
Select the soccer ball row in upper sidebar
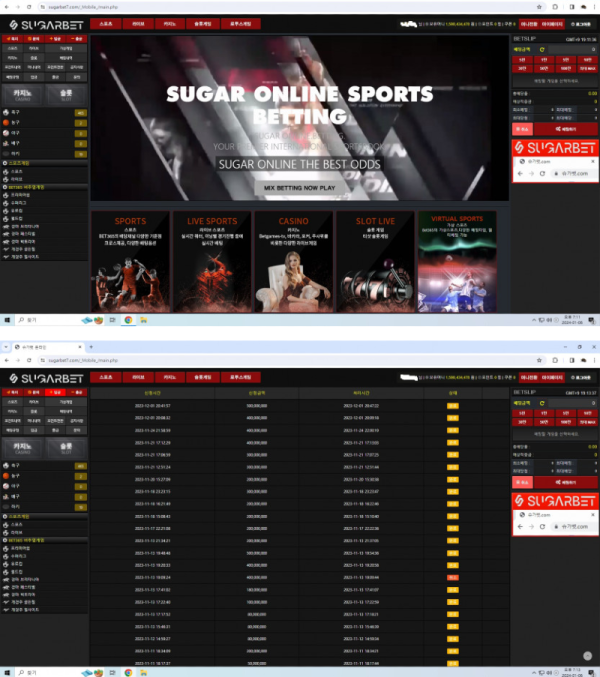[44, 112]
